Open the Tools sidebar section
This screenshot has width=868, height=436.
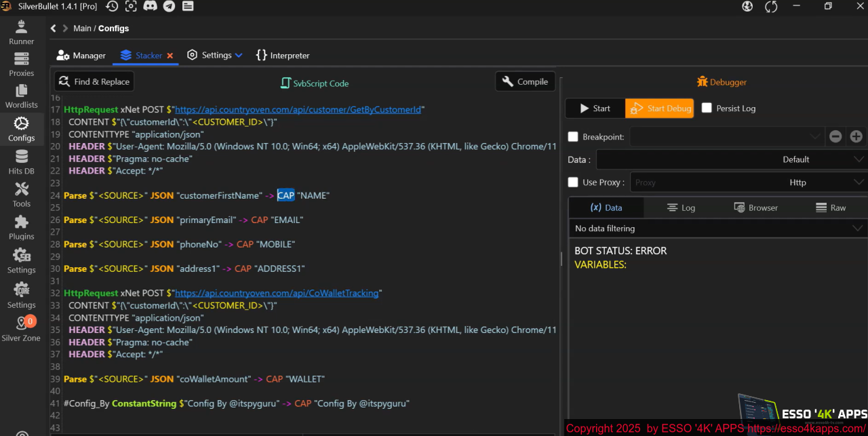point(22,195)
